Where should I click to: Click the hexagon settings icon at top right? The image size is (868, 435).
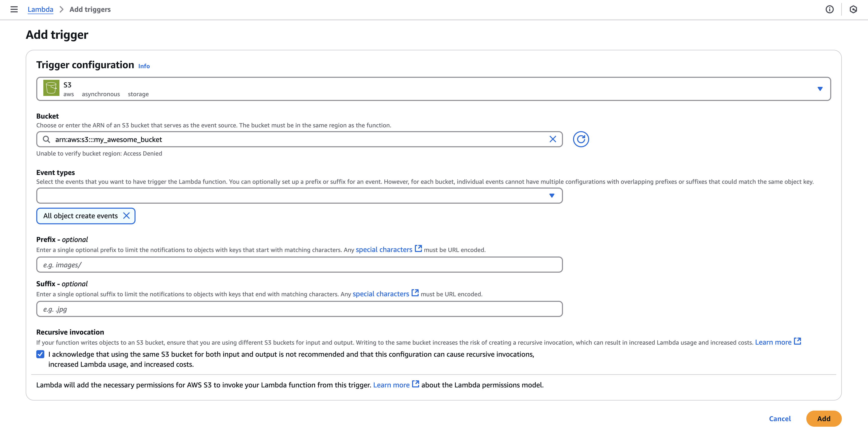pyautogui.click(x=853, y=9)
